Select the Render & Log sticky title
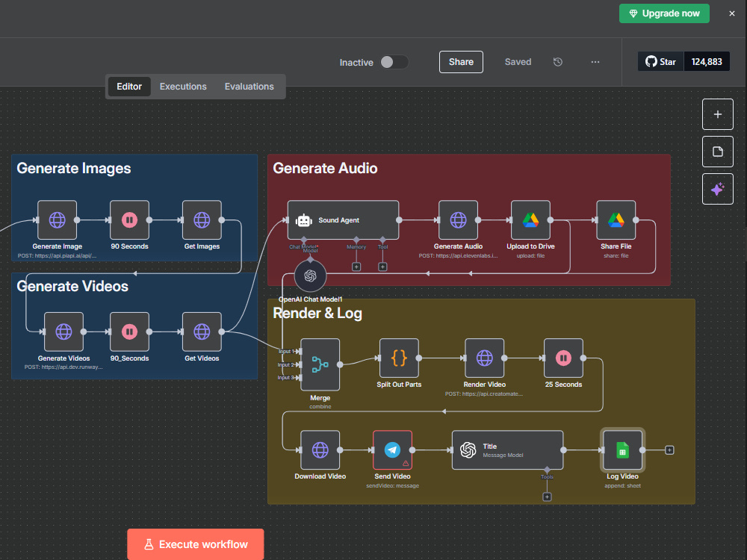The image size is (747, 560). (x=317, y=314)
